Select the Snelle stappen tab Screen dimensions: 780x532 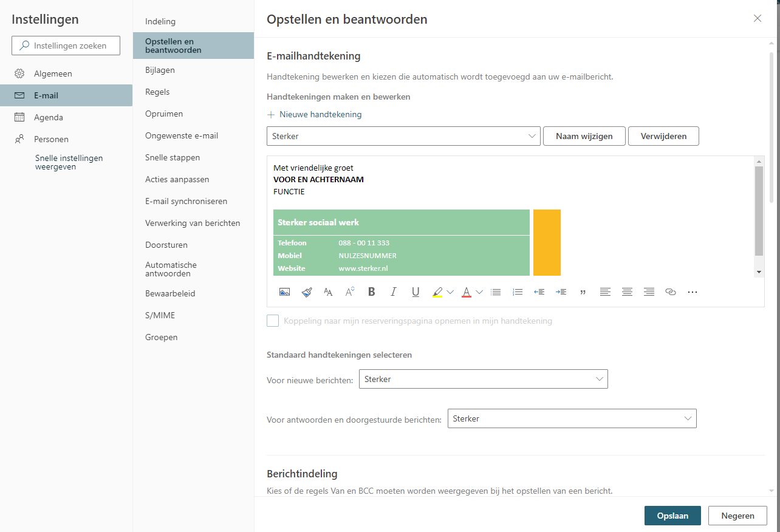tap(193, 157)
